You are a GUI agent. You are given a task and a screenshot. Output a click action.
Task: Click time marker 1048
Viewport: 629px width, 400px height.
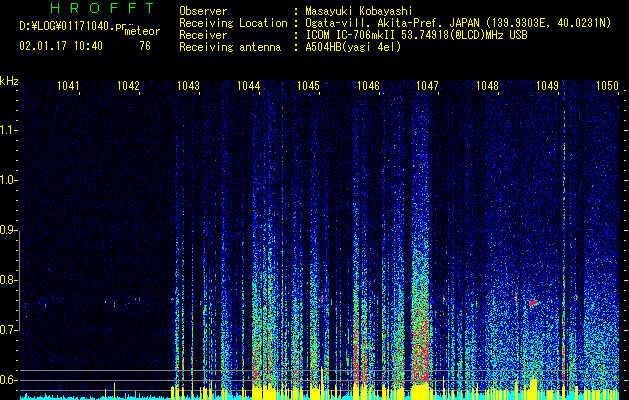pos(487,85)
